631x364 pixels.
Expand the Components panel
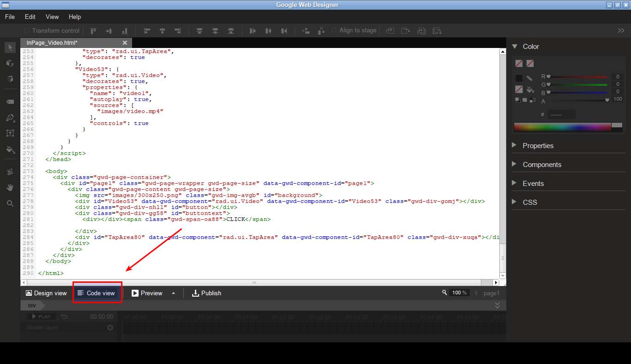tap(514, 164)
